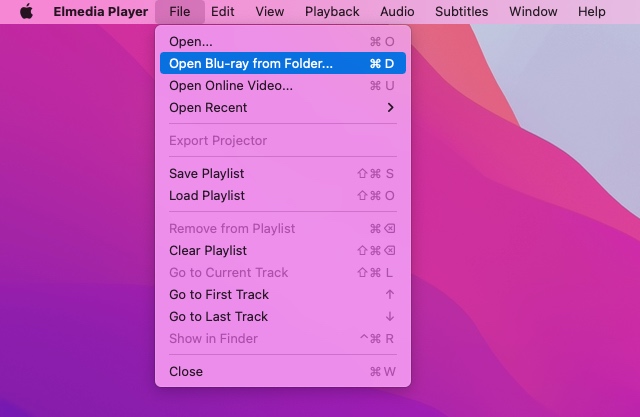Open the View menu
640x417 pixels.
tap(269, 12)
